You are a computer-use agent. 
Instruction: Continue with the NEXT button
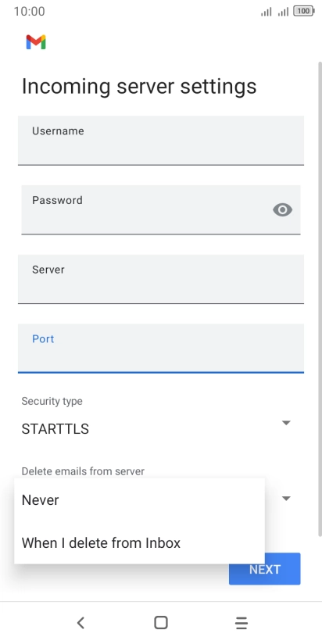(264, 569)
